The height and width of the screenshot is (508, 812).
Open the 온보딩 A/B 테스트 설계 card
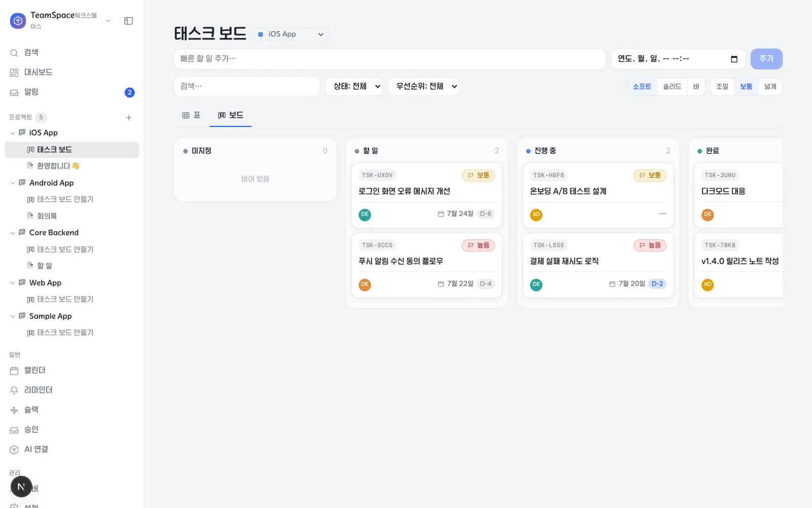click(x=598, y=195)
